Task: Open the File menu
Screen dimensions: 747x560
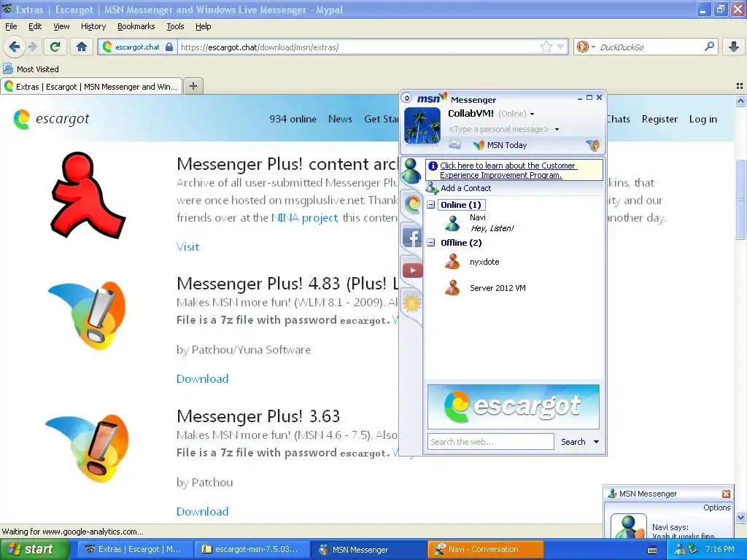Action: point(11,26)
